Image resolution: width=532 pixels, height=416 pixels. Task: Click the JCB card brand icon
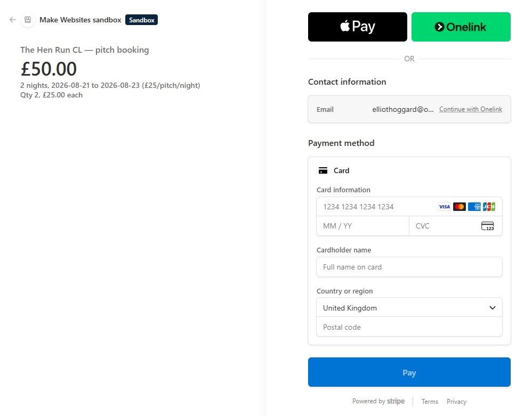pyautogui.click(x=489, y=207)
